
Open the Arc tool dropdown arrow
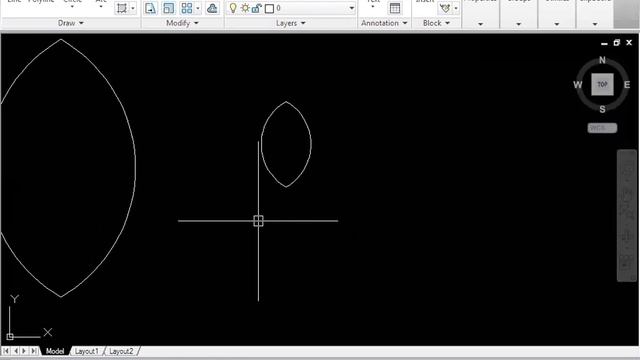pyautogui.click(x=101, y=7)
